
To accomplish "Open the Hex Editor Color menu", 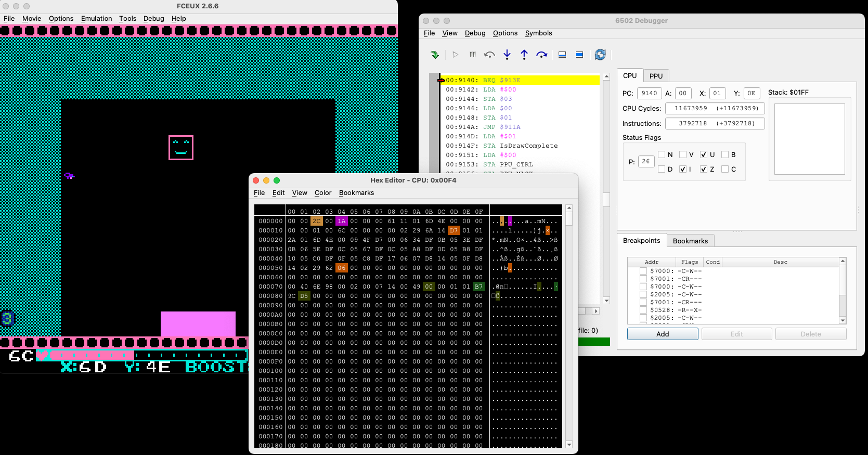I will [323, 192].
